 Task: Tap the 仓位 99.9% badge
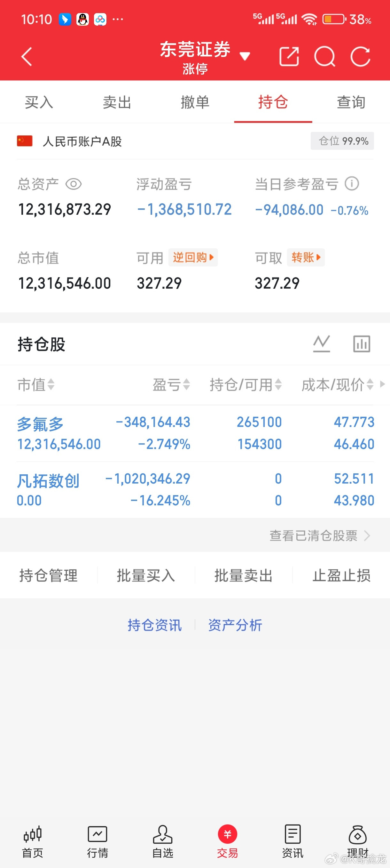[342, 141]
